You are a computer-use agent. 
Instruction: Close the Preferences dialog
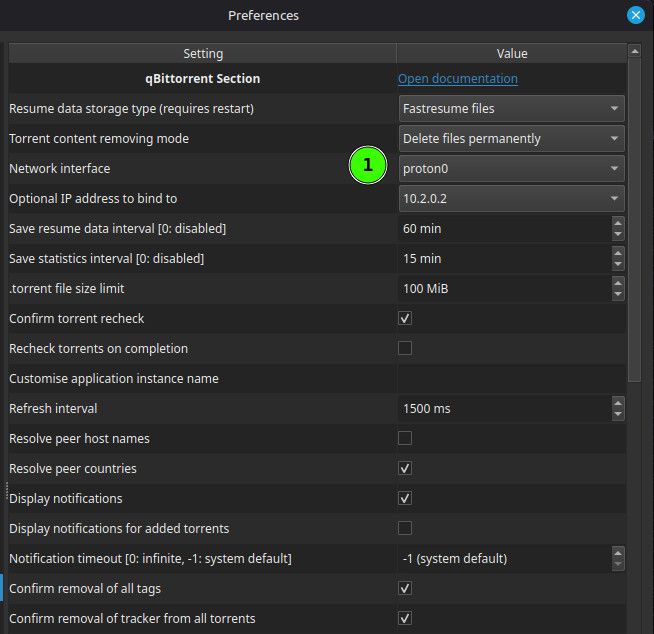coord(636,15)
